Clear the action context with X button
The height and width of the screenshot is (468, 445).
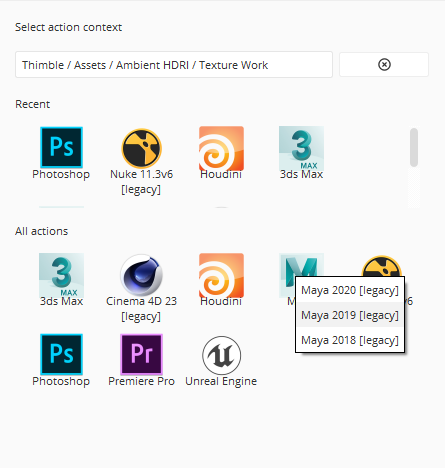(384, 64)
